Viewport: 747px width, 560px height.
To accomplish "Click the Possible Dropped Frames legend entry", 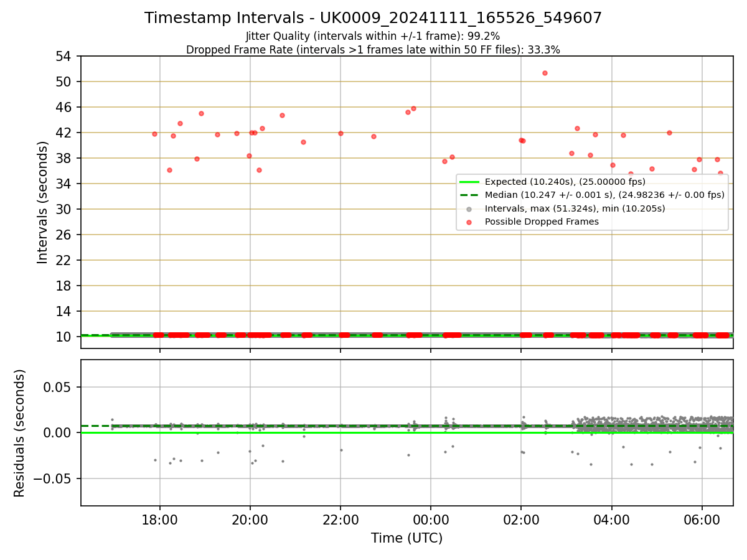I will pyautogui.click(x=542, y=222).
